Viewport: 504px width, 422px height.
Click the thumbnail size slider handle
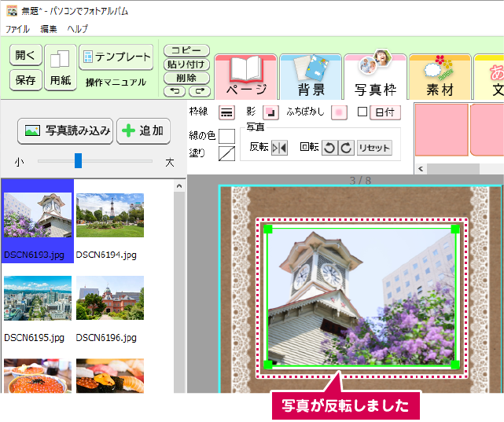(78, 160)
